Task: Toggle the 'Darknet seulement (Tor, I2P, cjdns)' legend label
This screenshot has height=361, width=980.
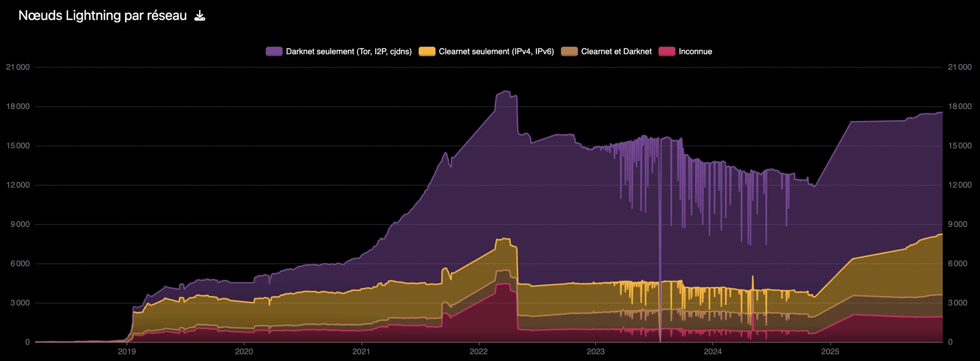Action: [x=348, y=52]
